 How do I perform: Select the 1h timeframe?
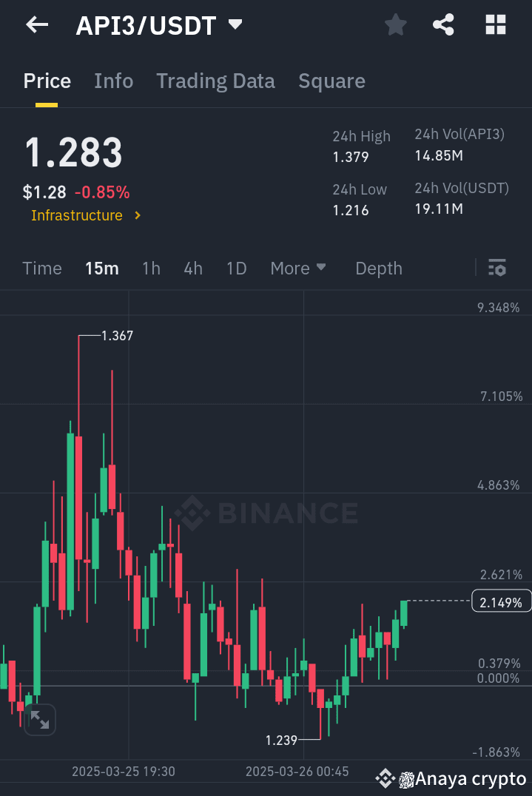[x=151, y=269]
